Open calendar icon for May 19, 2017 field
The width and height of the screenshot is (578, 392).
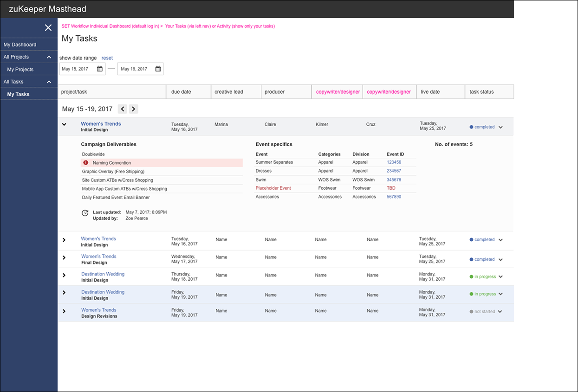tap(158, 69)
